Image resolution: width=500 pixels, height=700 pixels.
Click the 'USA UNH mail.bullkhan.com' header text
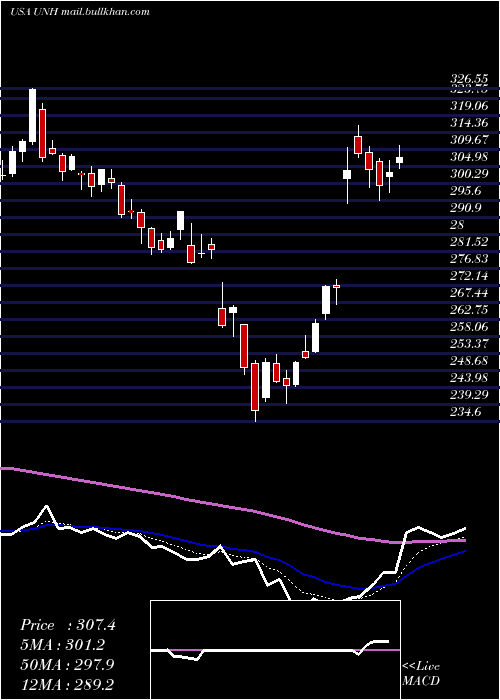click(80, 12)
